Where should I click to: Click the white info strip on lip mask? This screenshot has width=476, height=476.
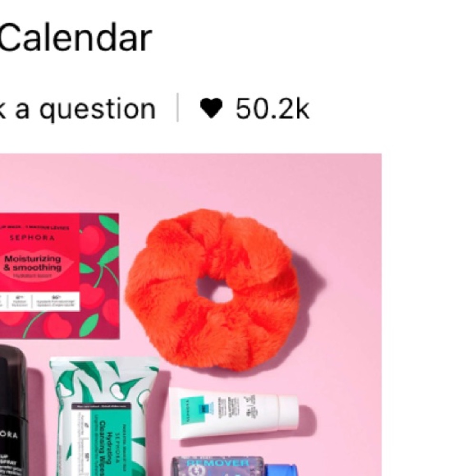[x=40, y=301]
